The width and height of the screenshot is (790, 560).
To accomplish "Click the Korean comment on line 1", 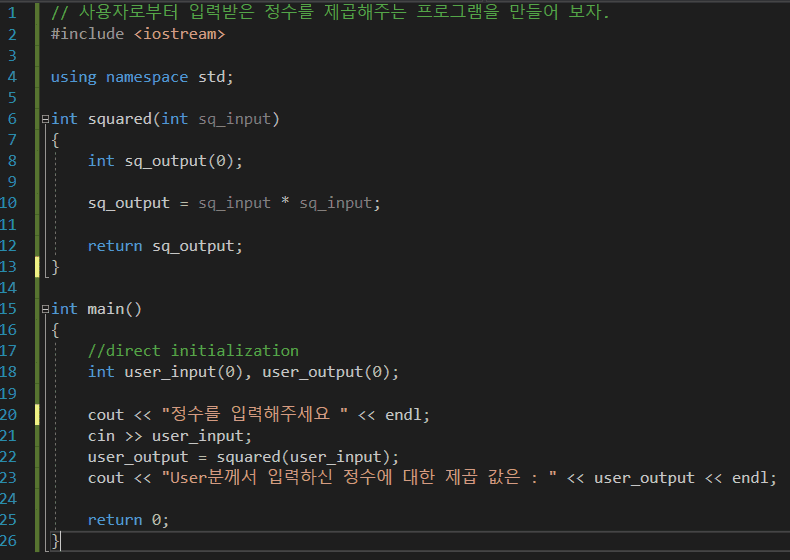I will pyautogui.click(x=331, y=12).
